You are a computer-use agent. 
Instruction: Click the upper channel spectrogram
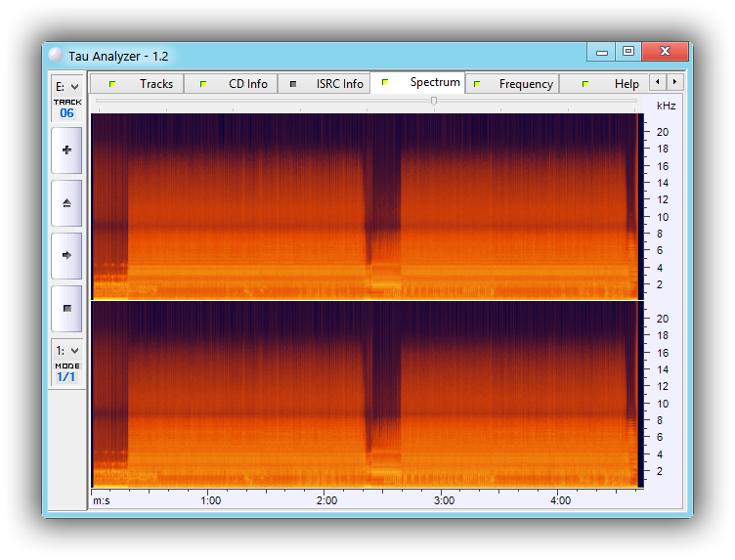(x=367, y=206)
